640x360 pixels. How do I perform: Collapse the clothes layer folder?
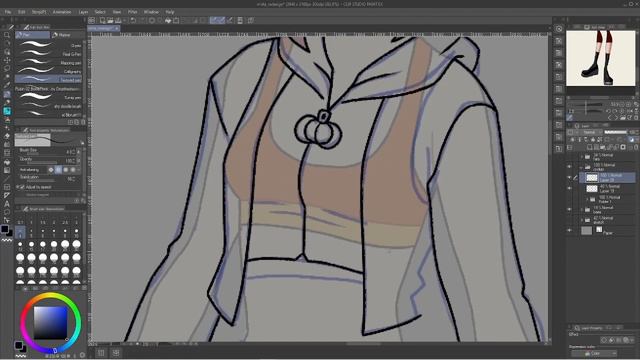pyautogui.click(x=582, y=167)
